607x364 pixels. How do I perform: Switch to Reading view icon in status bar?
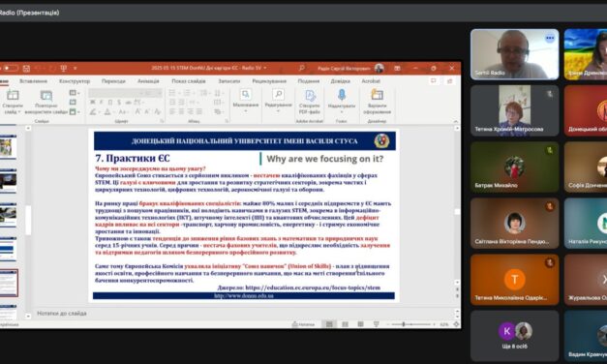coord(360,324)
